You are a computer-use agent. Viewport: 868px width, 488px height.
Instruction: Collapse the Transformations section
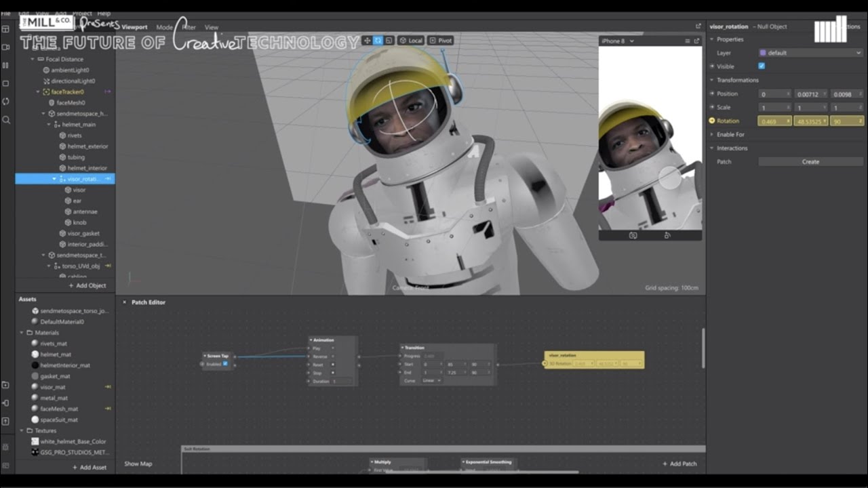point(712,80)
